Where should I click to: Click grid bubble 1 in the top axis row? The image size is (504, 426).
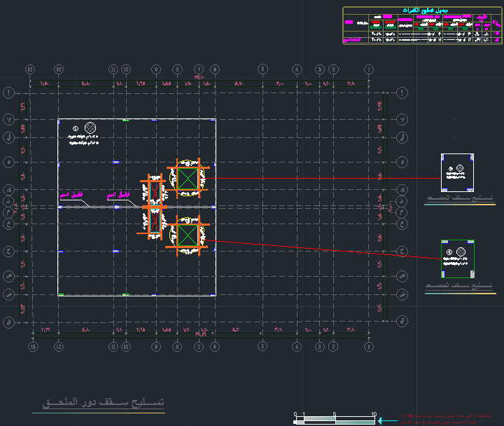click(369, 69)
